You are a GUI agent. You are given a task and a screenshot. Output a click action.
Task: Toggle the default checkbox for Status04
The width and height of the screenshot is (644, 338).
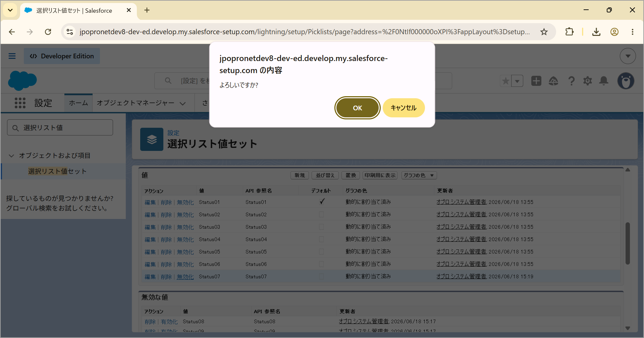point(321,239)
